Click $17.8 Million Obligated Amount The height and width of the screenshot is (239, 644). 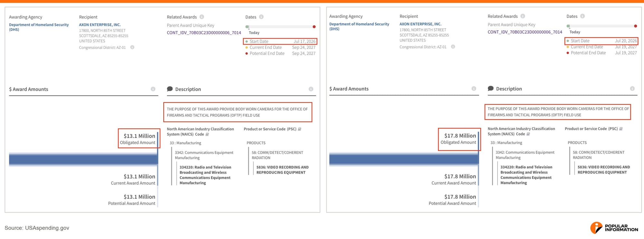(x=458, y=139)
